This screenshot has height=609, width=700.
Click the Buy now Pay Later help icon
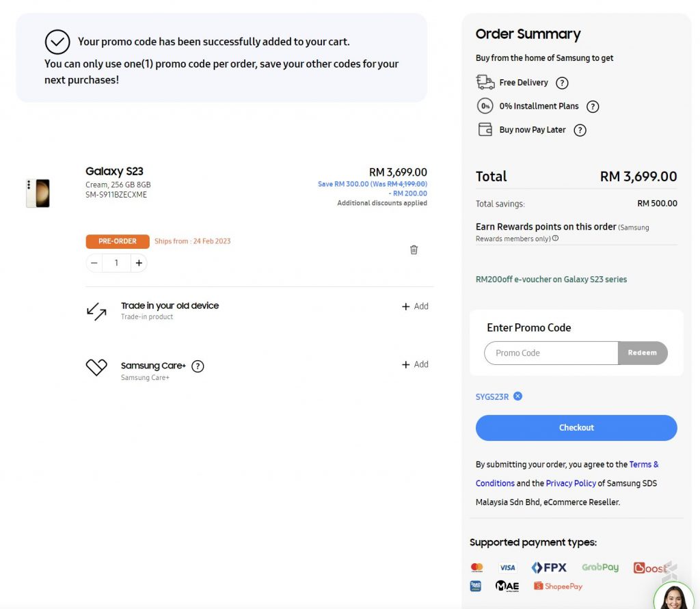580,130
